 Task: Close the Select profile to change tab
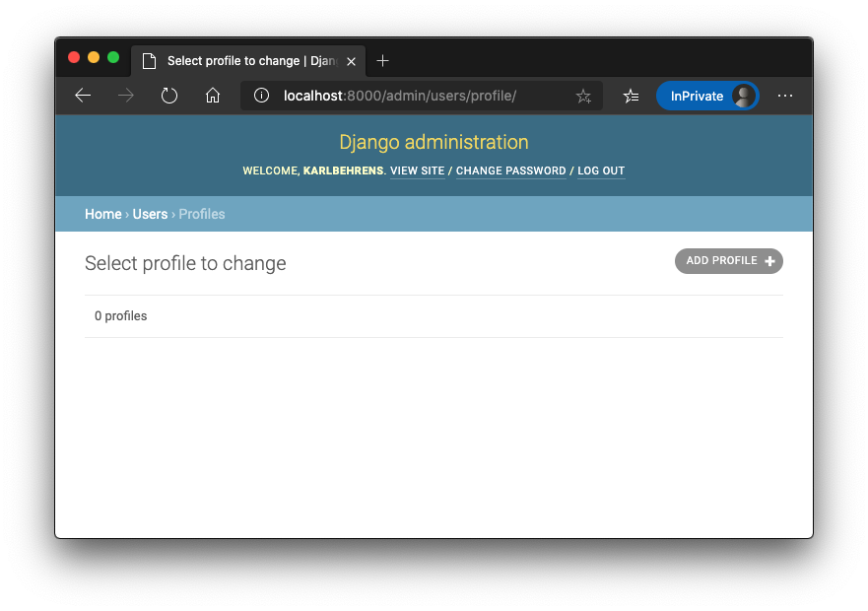pyautogui.click(x=351, y=61)
